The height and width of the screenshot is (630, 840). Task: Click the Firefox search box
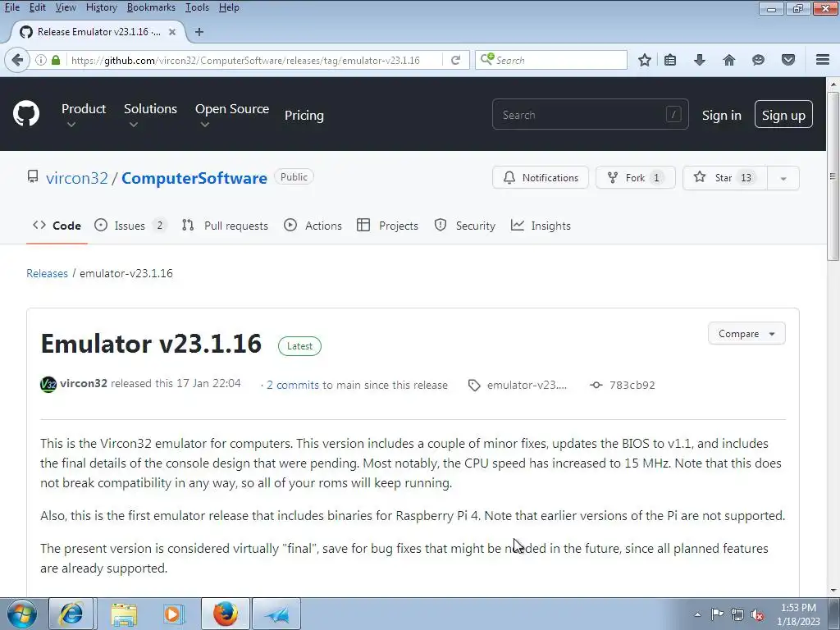550,60
